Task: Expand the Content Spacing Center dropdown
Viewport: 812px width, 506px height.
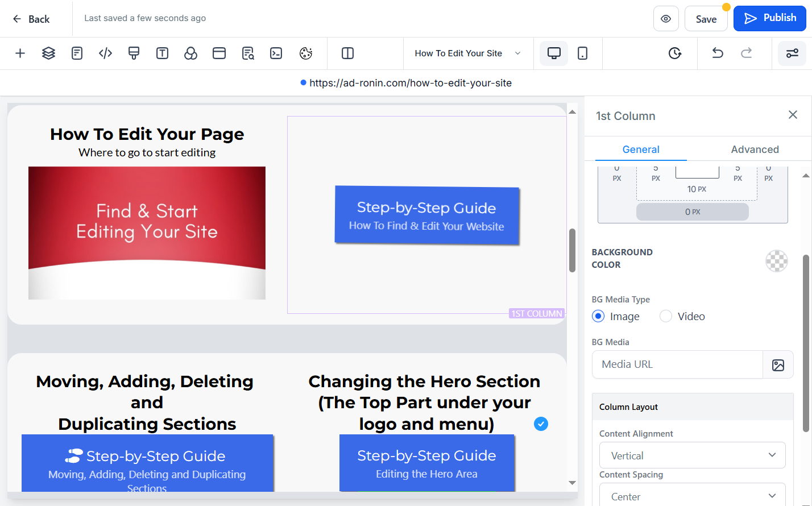Action: 693,496
